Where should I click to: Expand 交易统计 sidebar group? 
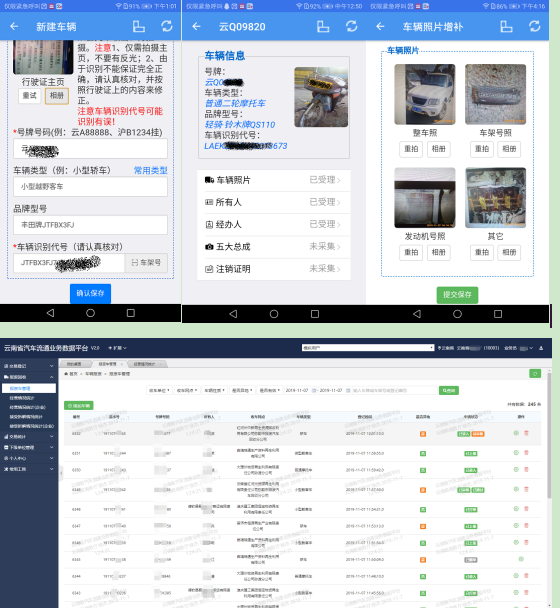click(29, 437)
